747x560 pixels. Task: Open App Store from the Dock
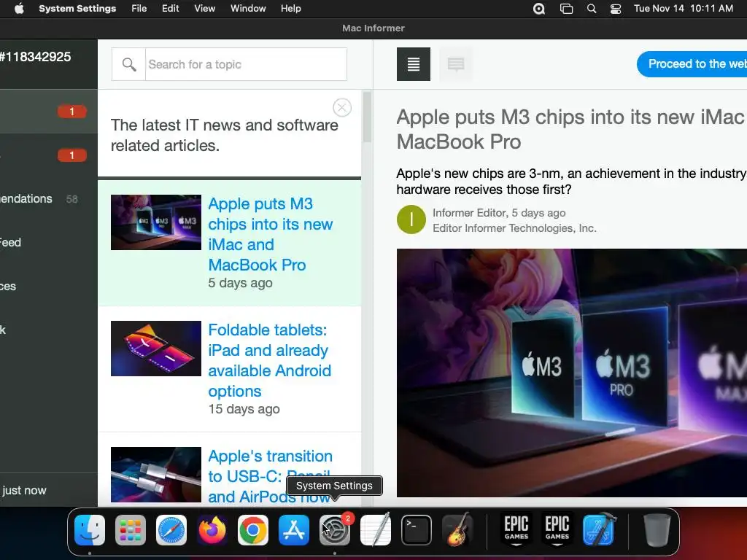tap(294, 530)
